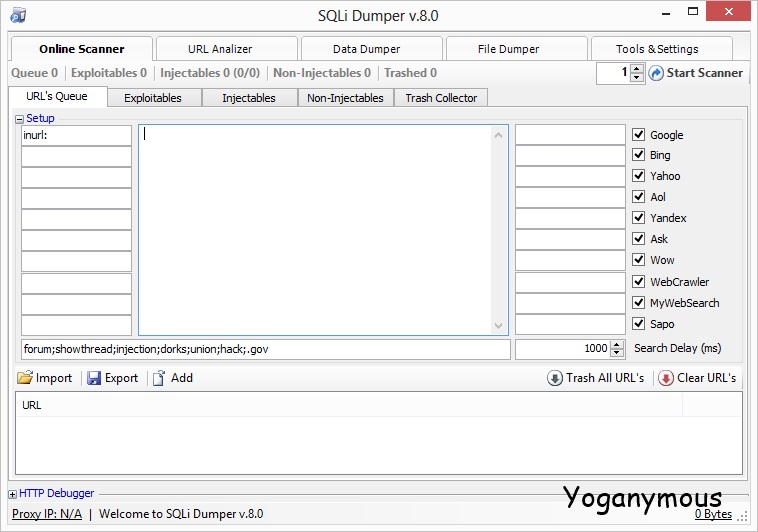Toggle the Ask search engine checkbox

click(x=639, y=238)
